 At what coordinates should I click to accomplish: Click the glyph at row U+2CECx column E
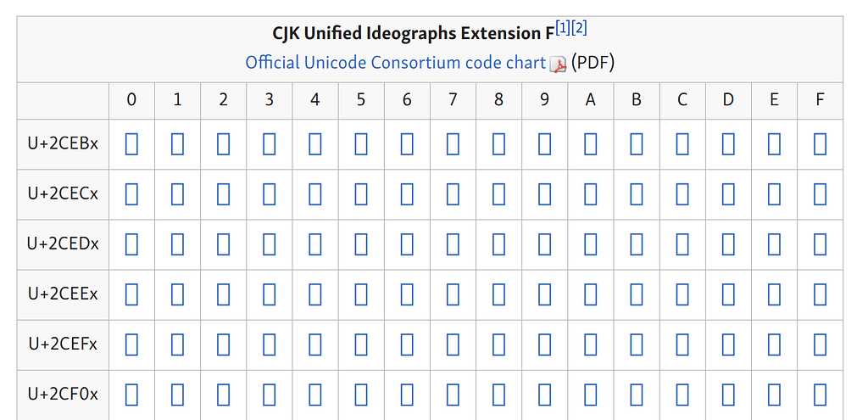pos(774,194)
